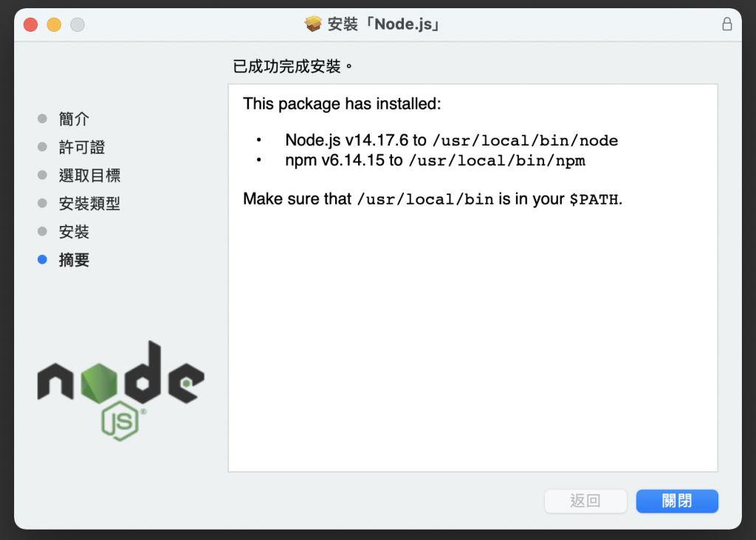Click the gray bullet beside 簡介

[42, 118]
